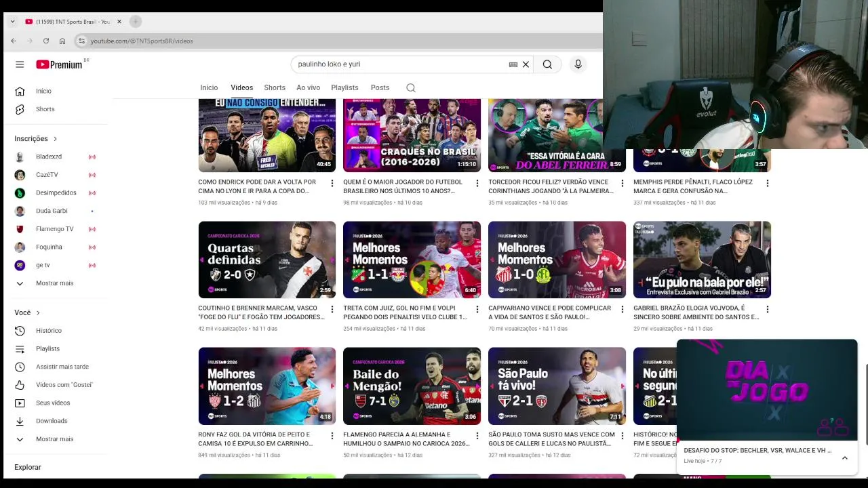Open options for São Paulo Toma Susto video
Image resolution: width=868 pixels, height=488 pixels.
[622, 436]
